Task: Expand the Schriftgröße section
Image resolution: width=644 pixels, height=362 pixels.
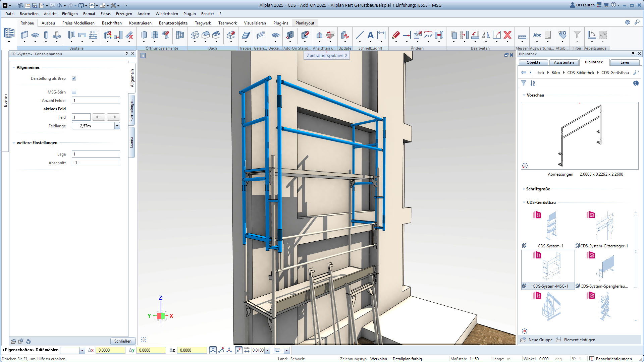Action: pyautogui.click(x=524, y=189)
